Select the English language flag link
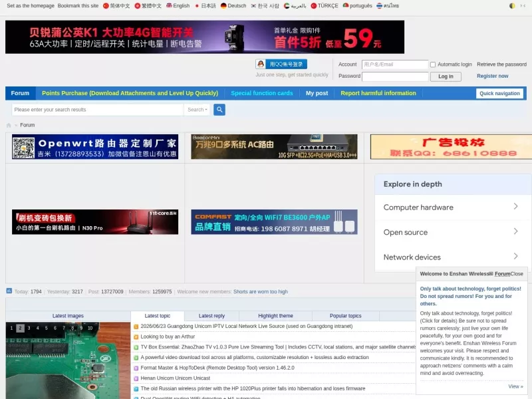 coord(178,6)
